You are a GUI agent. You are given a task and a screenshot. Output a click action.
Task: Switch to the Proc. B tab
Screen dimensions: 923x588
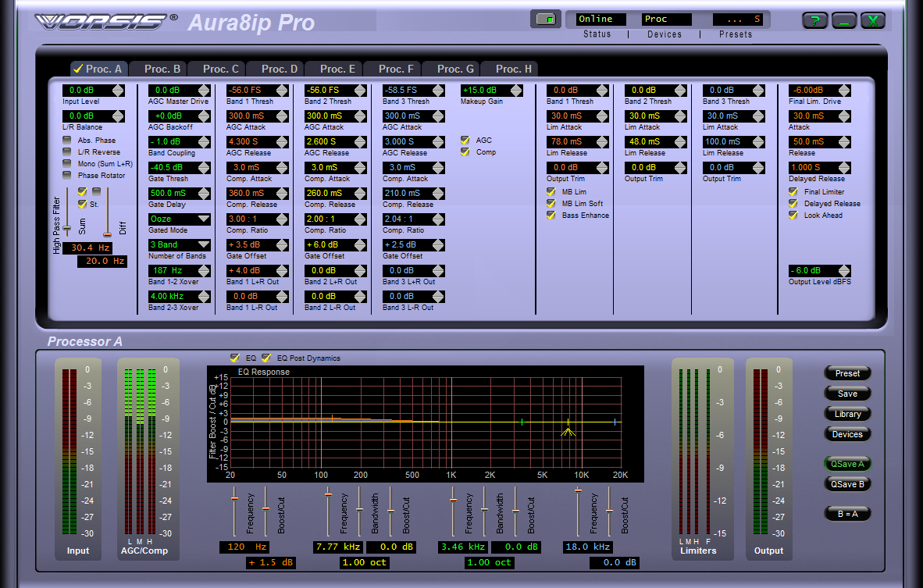158,69
